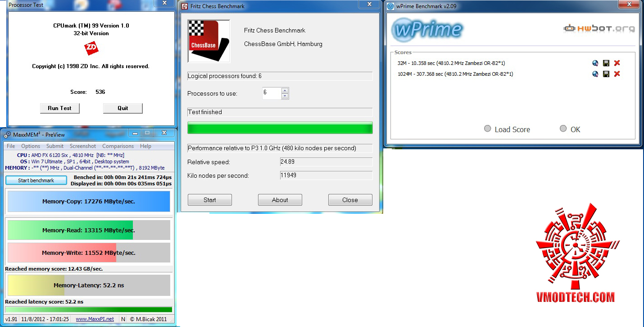The image size is (644, 327).
Task: Delete the 32M wPrime score entry
Action: 617,63
